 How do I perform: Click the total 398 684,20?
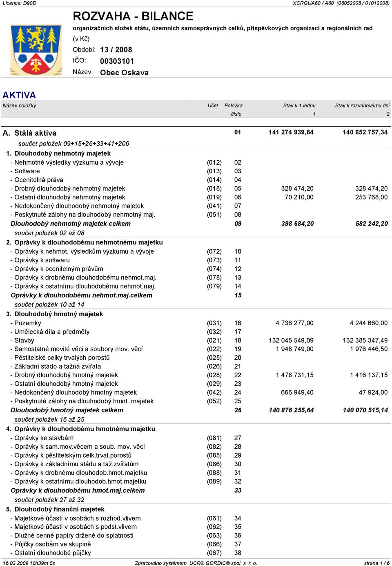297,224
